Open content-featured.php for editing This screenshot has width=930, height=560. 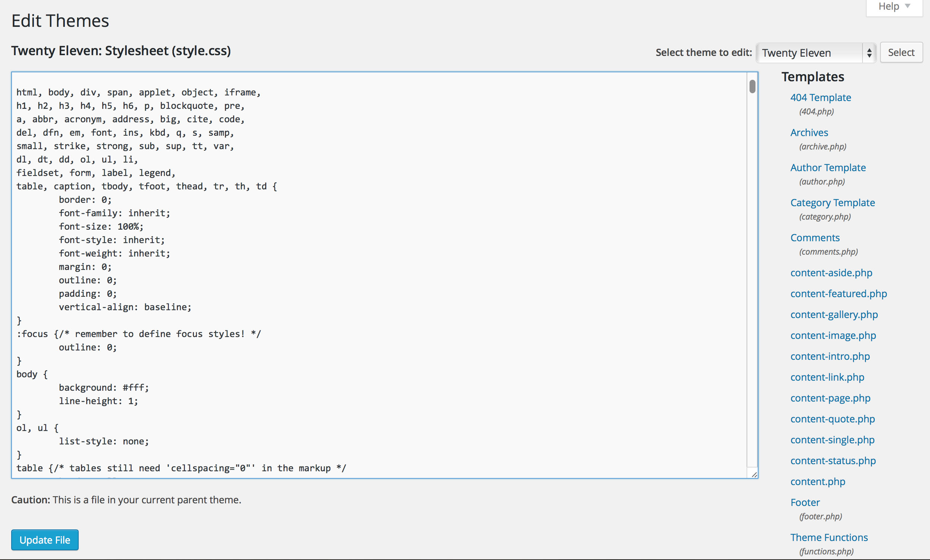(x=838, y=294)
